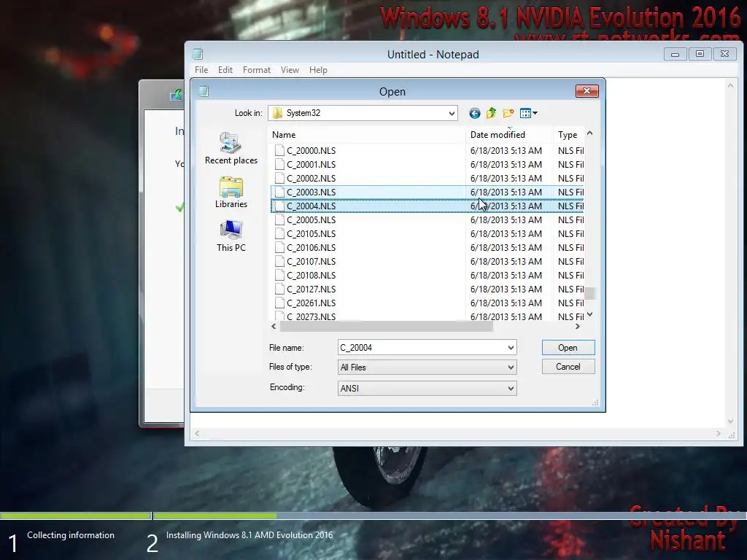747x560 pixels.
Task: Click the file icon next to C_20108.NLS
Action: tap(279, 275)
